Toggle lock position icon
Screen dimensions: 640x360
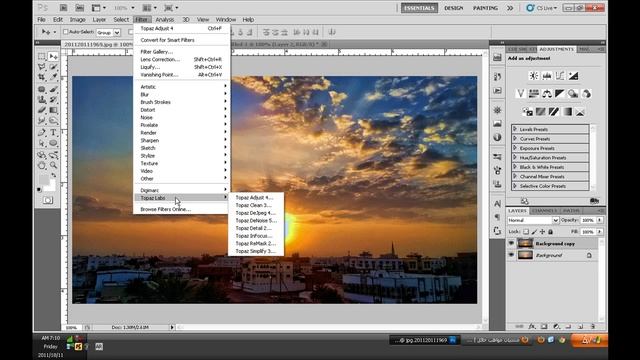(x=542, y=232)
